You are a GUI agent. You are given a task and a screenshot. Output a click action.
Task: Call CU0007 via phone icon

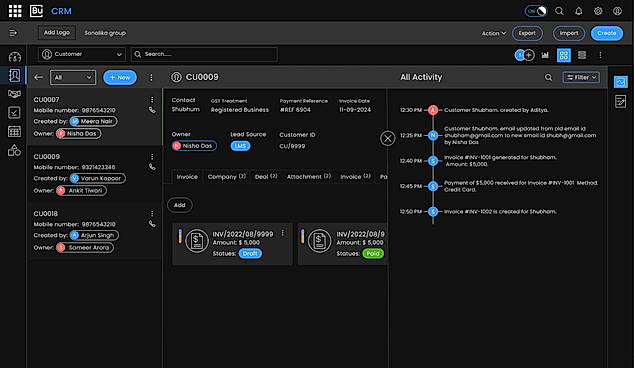click(x=152, y=110)
